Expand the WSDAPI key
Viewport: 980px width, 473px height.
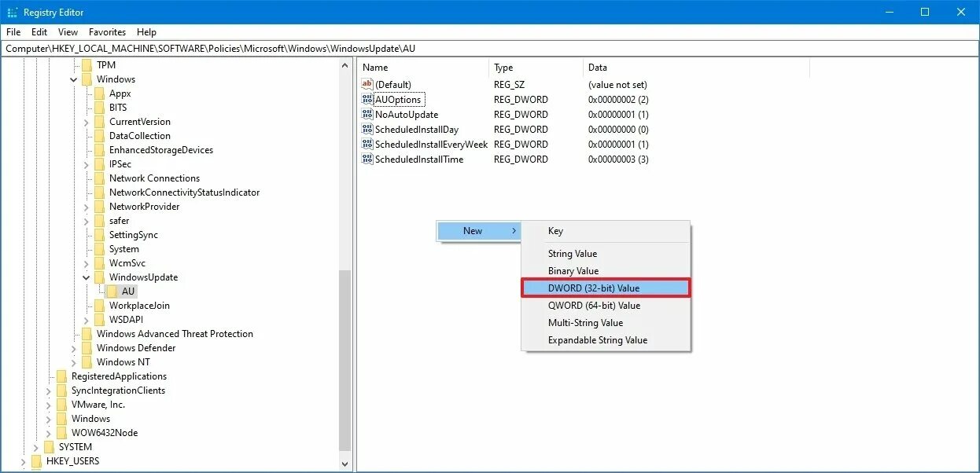pos(86,320)
